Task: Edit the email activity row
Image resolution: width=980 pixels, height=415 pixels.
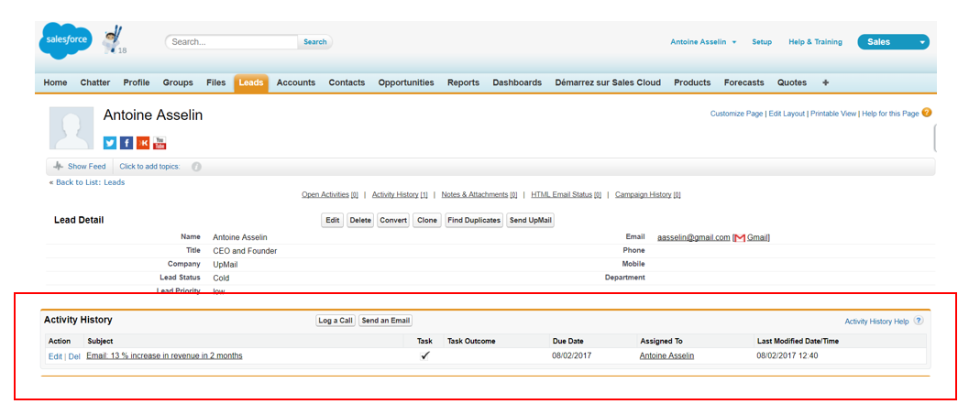Action: 55,356
